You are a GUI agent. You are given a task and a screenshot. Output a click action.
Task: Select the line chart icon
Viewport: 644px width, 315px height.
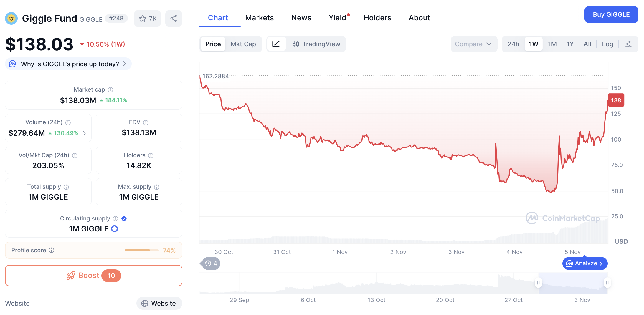276,44
